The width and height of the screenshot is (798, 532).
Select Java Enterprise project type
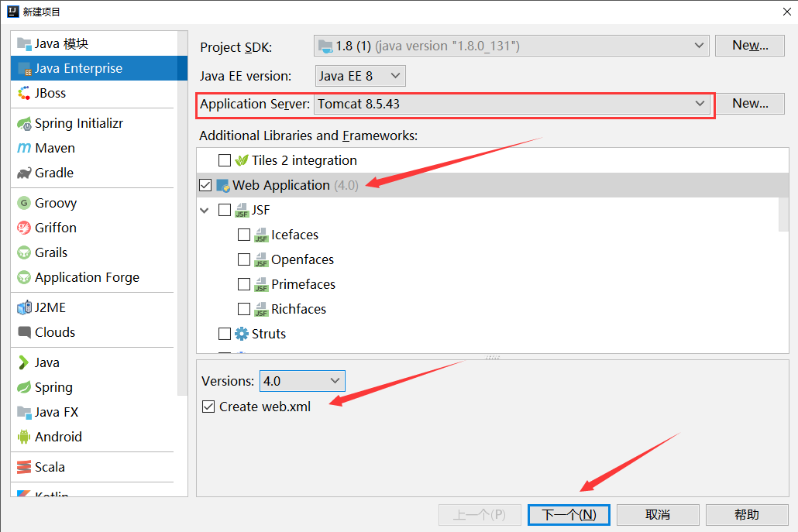click(x=99, y=68)
